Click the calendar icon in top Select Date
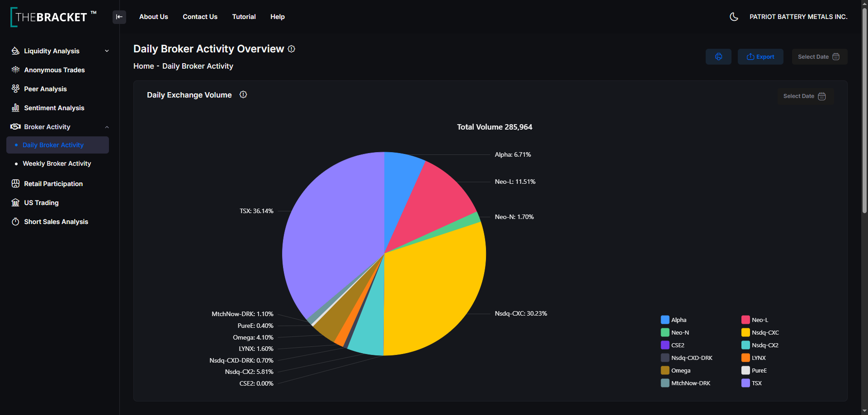Screen dimensions: 868x415 [x=836, y=57]
